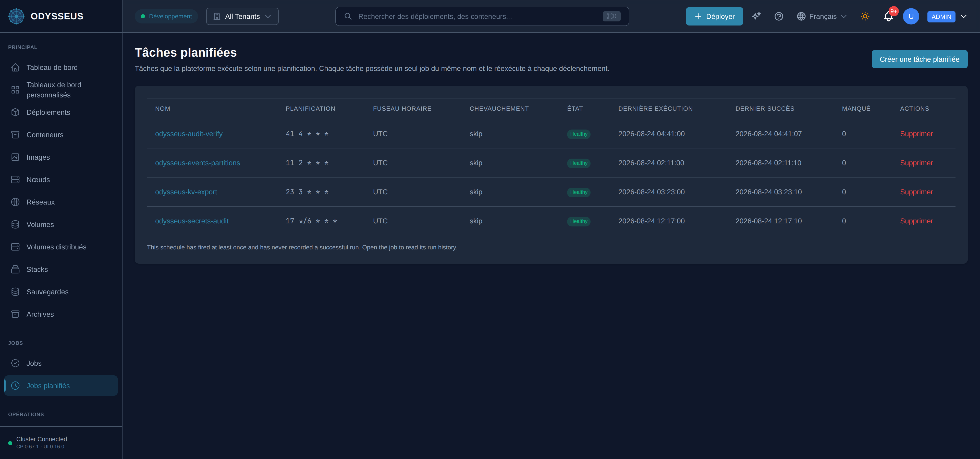
Task: Click Supprimer for odysseus-secrets-audit
Action: (x=916, y=221)
